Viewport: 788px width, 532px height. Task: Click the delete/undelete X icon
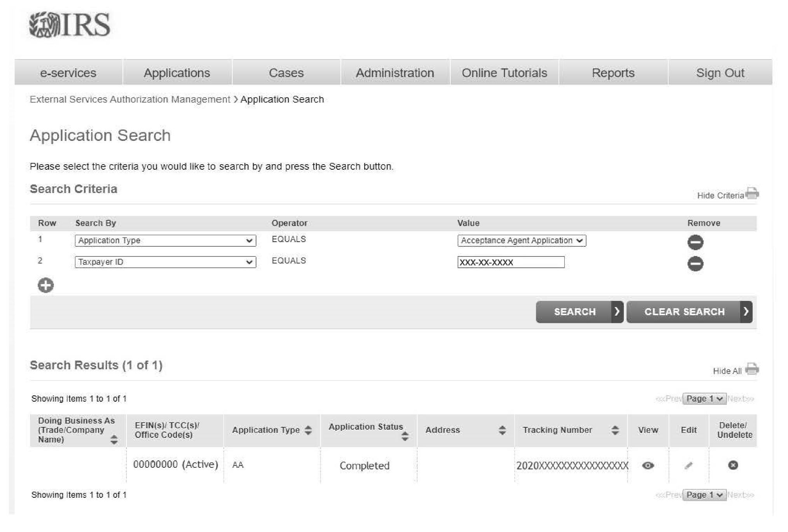tap(733, 465)
